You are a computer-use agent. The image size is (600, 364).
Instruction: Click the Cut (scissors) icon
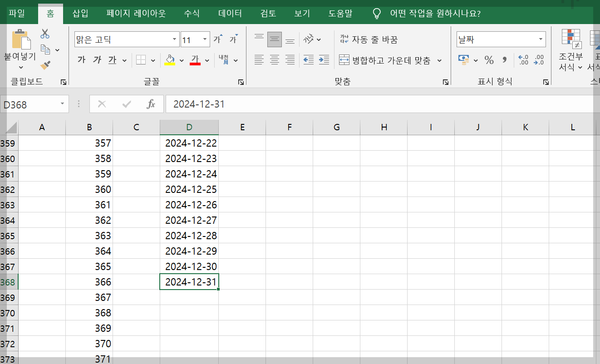[x=44, y=32]
